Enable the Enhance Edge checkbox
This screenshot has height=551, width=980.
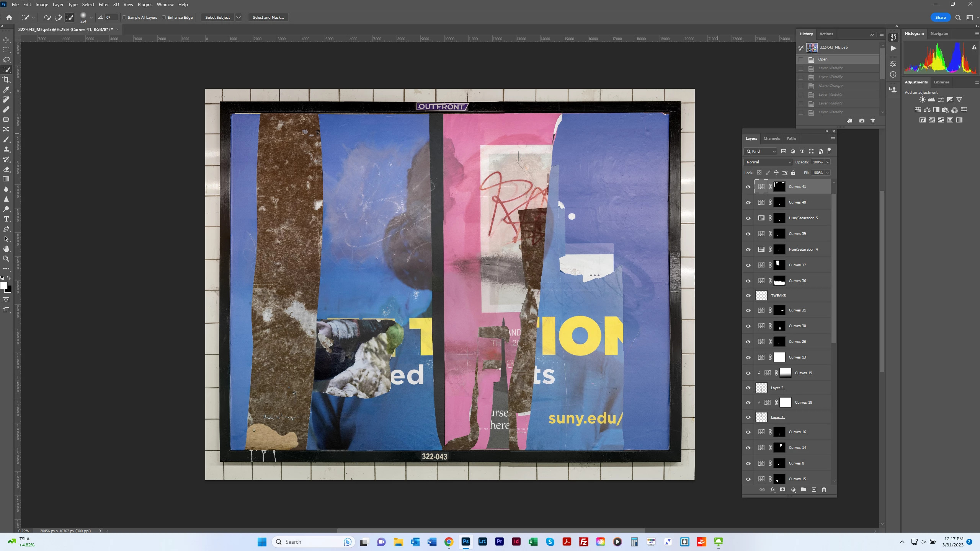(164, 17)
